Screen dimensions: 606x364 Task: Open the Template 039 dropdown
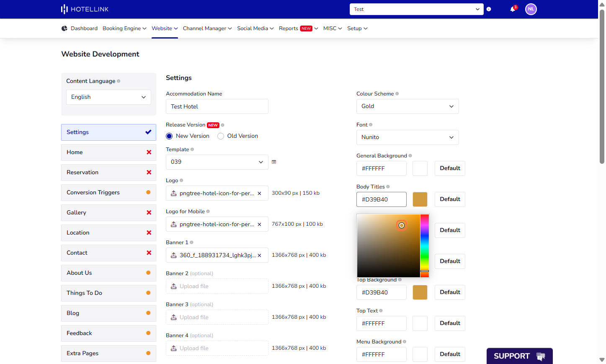pyautogui.click(x=217, y=162)
